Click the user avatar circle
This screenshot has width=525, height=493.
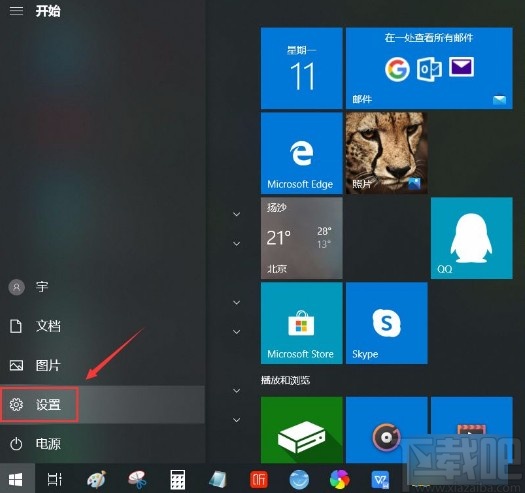pyautogui.click(x=16, y=287)
